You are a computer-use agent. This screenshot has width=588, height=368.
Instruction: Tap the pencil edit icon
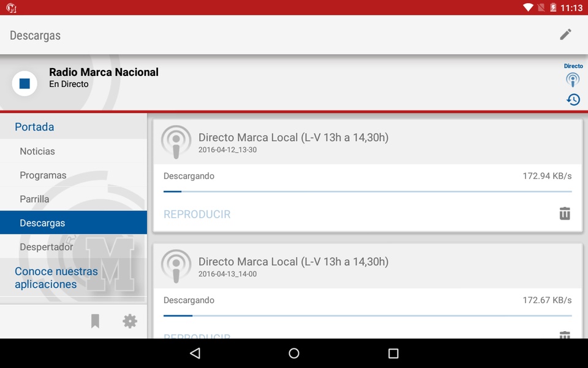tap(565, 34)
